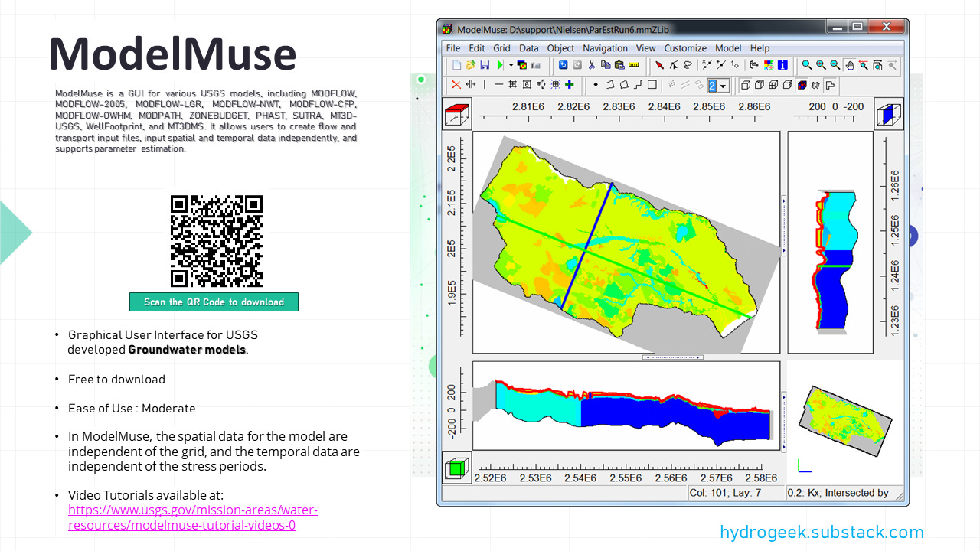Click the insert vertex tool icon
Image resolution: width=980 pixels, height=551 pixels.
(721, 65)
